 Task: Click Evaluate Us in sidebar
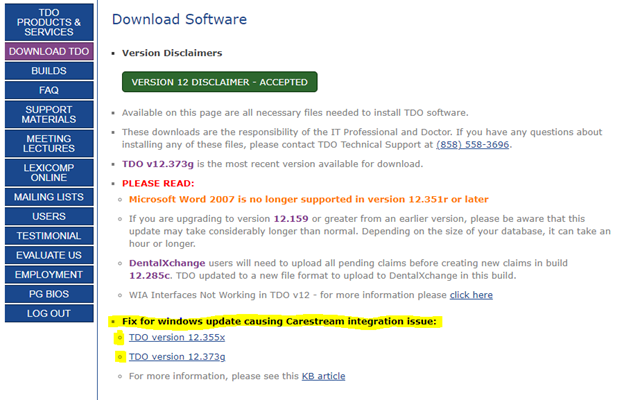[x=48, y=255]
